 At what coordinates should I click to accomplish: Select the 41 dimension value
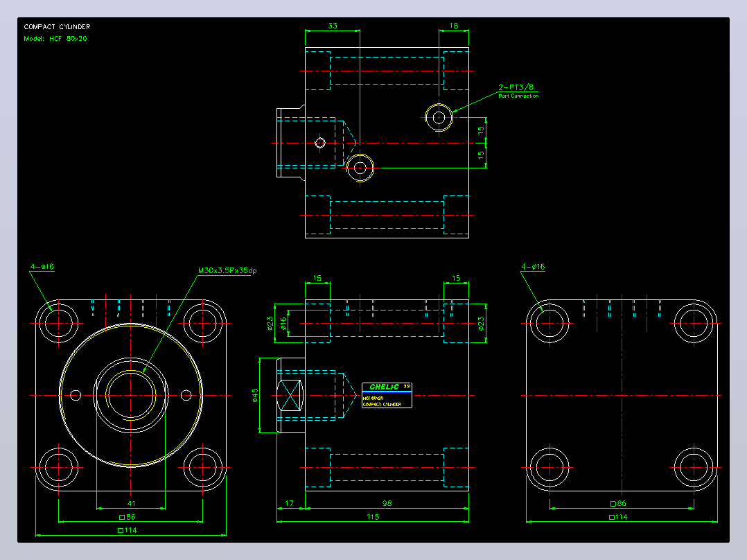(131, 503)
